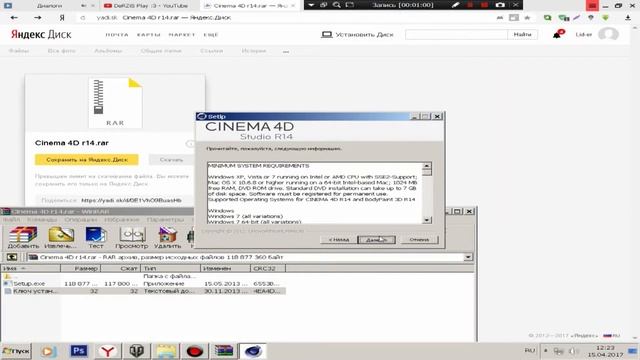This screenshot has width=640, height=360.
Task: Open the Команды menu in WinRAR
Action: click(x=42, y=220)
